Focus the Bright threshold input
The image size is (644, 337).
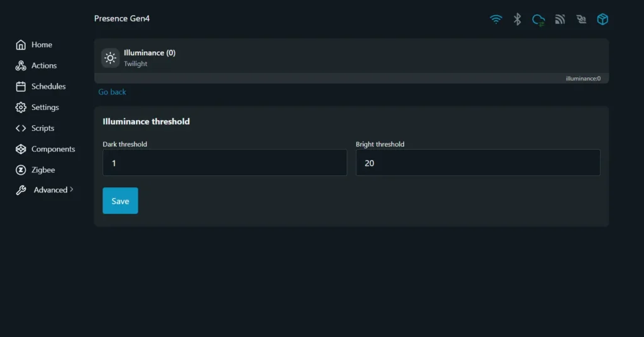pos(478,163)
